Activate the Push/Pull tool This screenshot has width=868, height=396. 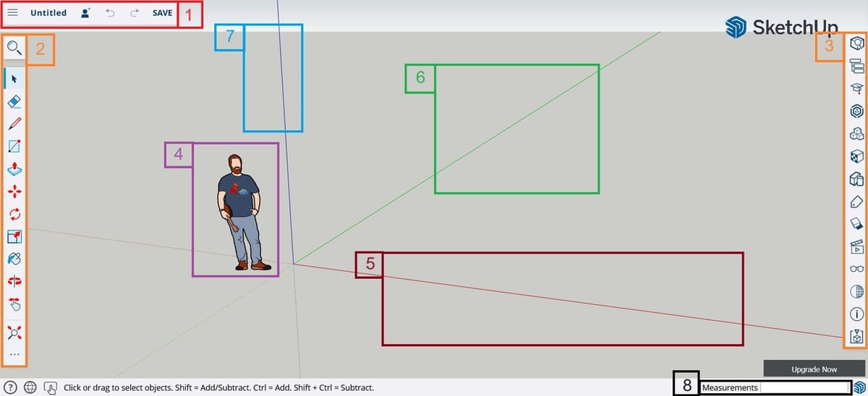[x=14, y=168]
